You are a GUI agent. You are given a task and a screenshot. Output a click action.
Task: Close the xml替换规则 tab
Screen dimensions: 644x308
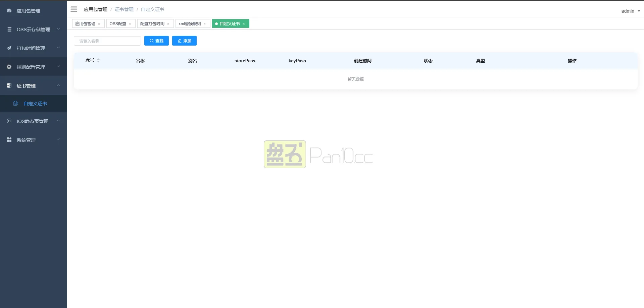(x=205, y=24)
